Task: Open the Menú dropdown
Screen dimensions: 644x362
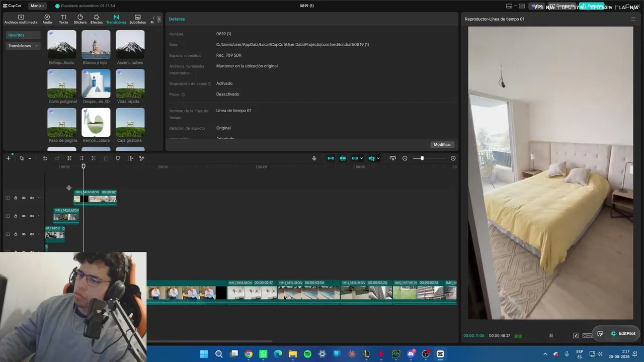Action: 37,6
